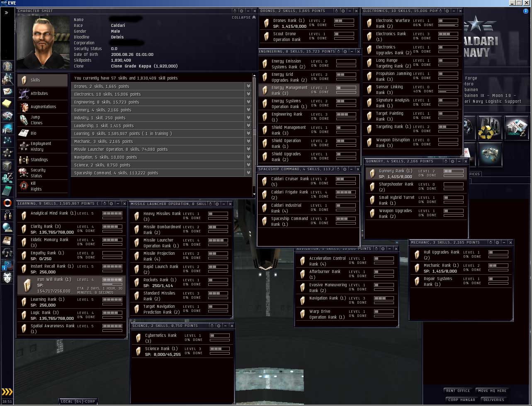532x406 pixels.
Task: Click the documents station service icon
Action: [x=517, y=128]
